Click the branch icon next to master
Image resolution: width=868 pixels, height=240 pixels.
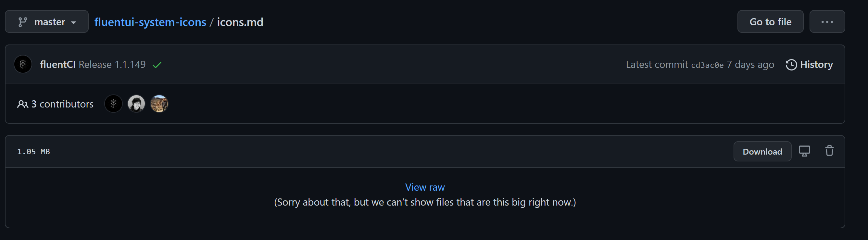23,21
